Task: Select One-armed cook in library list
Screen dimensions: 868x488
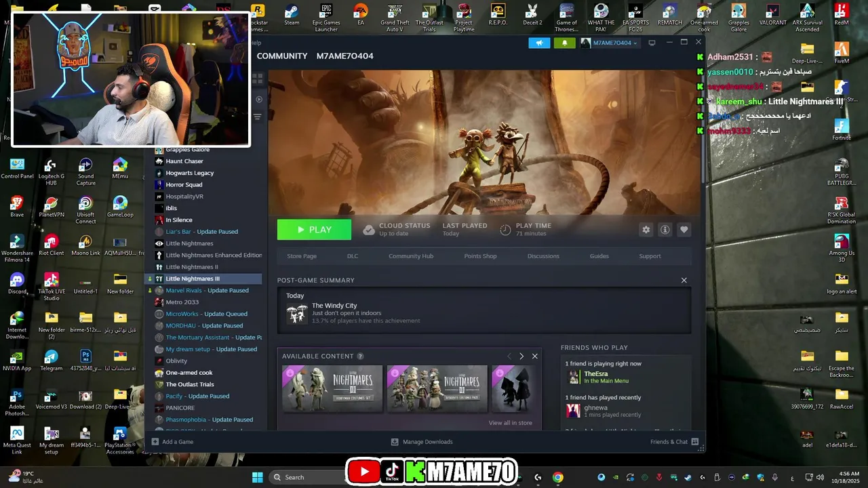Action: [x=203, y=373]
